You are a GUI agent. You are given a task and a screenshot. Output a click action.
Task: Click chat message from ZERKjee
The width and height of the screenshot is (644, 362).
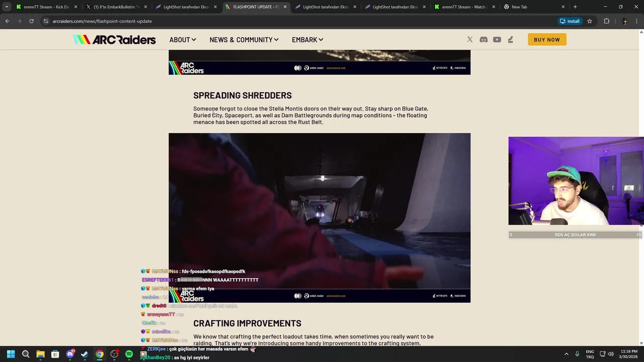(x=199, y=349)
